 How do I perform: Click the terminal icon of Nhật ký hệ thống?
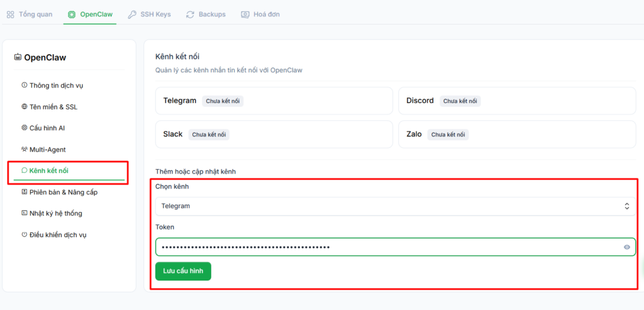(25, 213)
